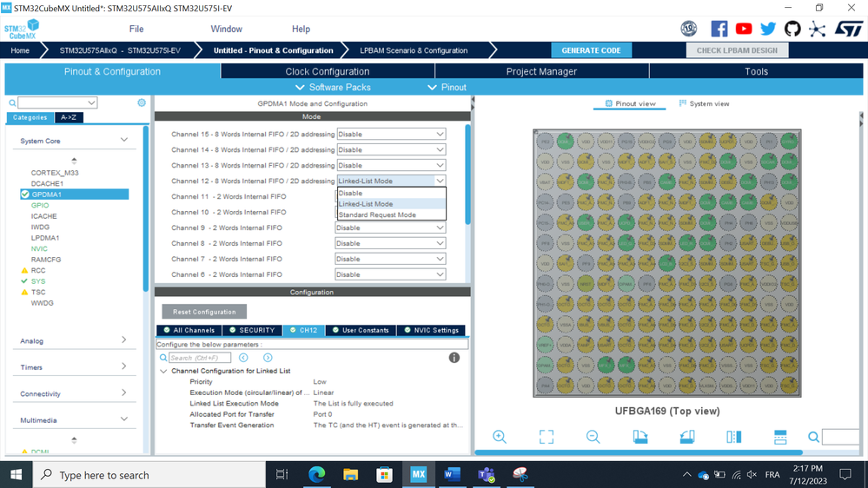Choose Standard Request Mode option
868x488 pixels.
[x=391, y=214]
